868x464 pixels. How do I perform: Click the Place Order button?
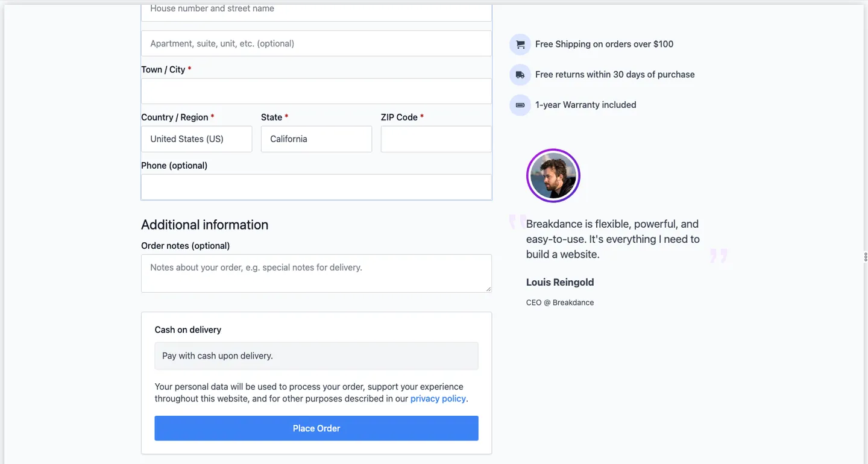tap(316, 428)
